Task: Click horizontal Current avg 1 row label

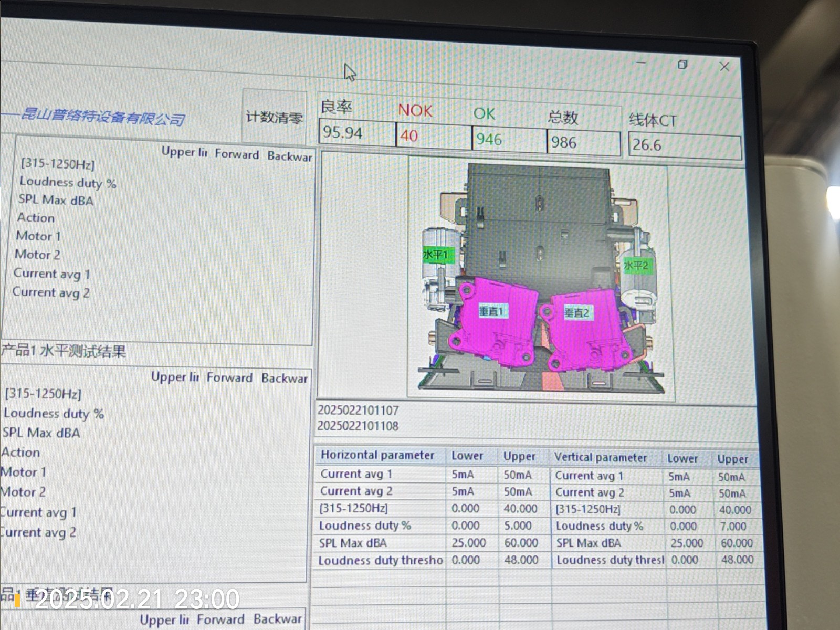Action: (x=356, y=474)
